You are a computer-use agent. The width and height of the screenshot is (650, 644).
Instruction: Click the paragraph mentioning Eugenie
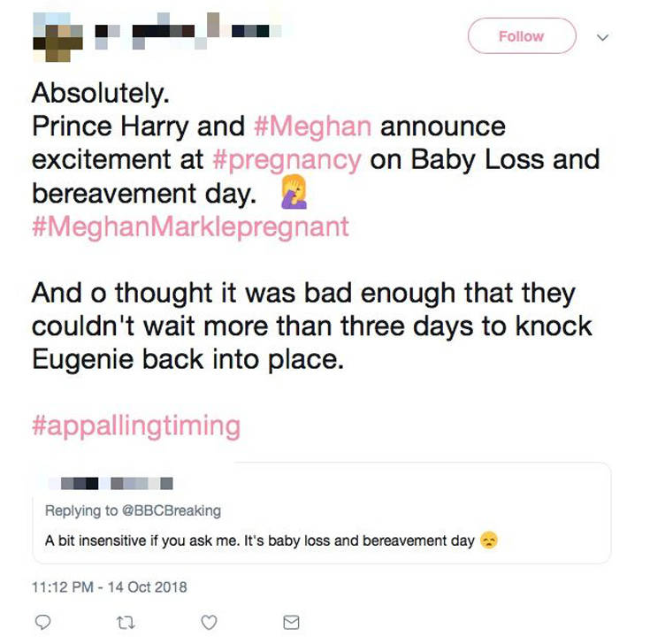311,326
